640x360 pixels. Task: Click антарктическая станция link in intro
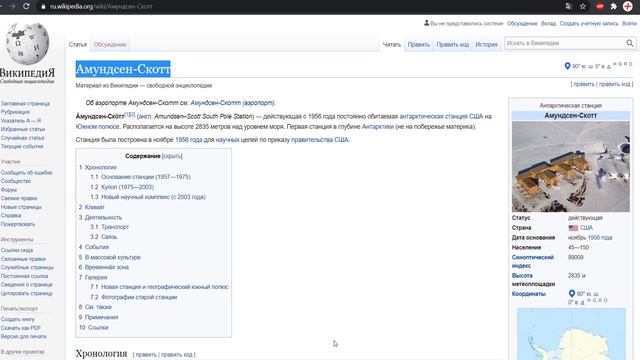click(433, 116)
